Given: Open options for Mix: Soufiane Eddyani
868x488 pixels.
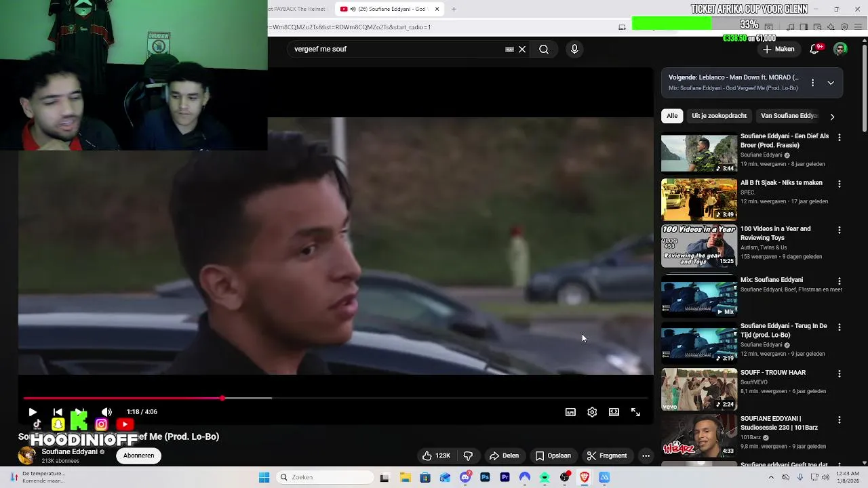Looking at the screenshot, I should [840, 281].
